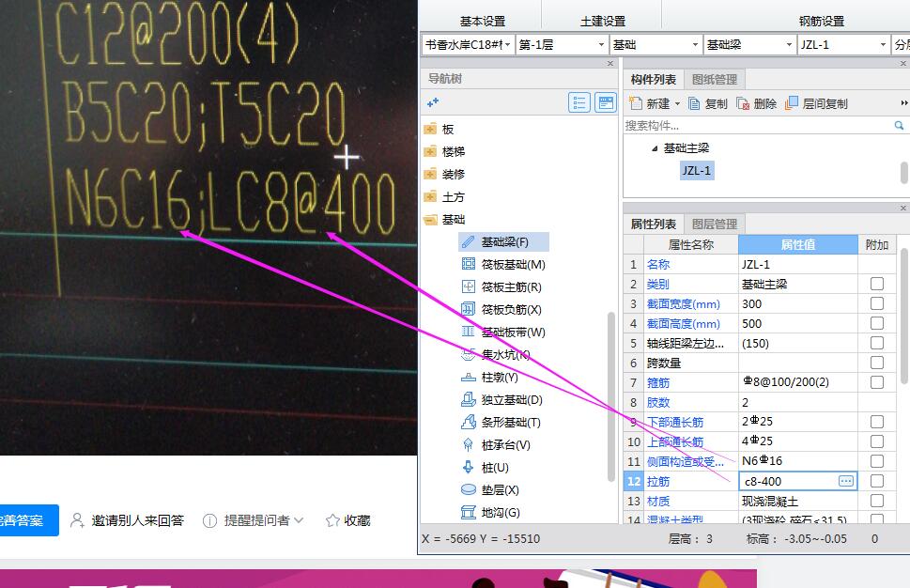Viewport: 910px width, 588px height.
Task: Click the 新建 new component button
Action: 649,103
